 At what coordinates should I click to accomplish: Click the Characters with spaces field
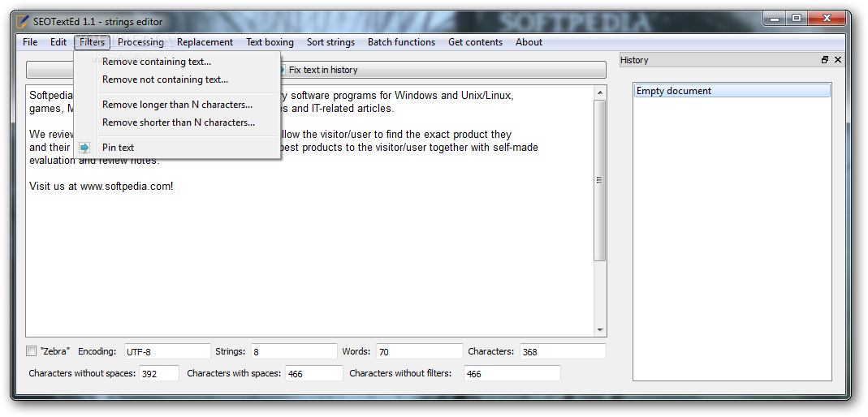(x=314, y=373)
